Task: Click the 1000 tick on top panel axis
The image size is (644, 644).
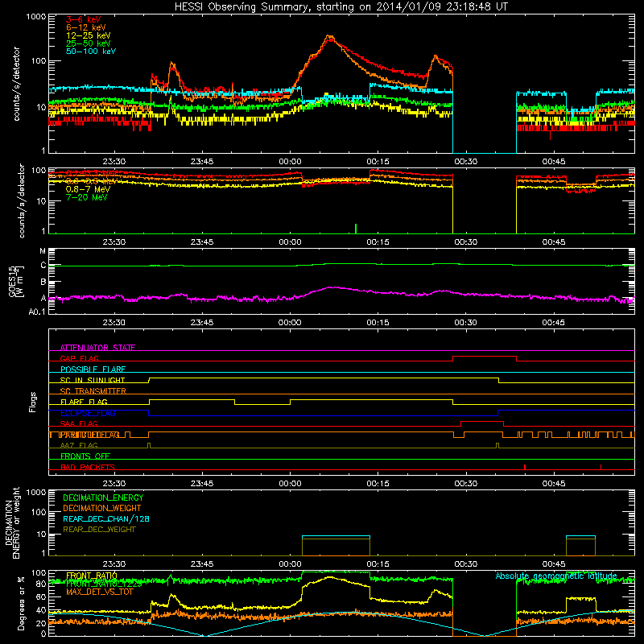Action: [36, 17]
